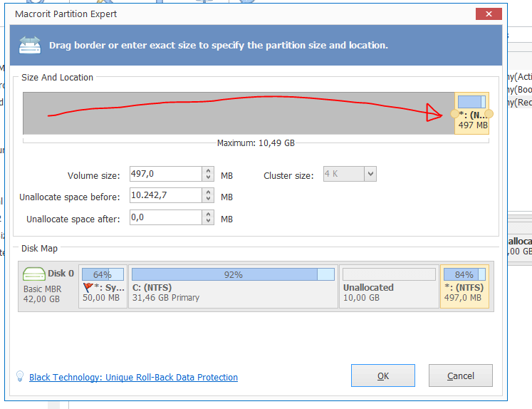Confirm with the OK button
The image size is (532, 409).
[x=383, y=376]
